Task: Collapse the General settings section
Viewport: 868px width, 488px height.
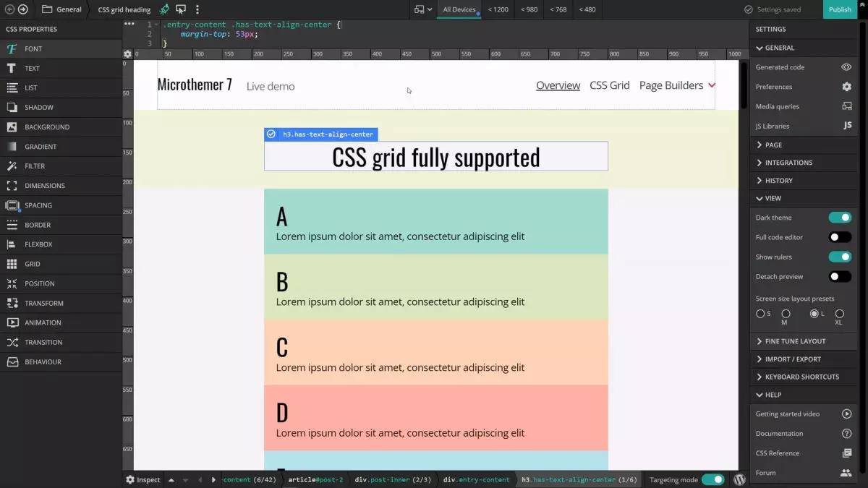Action: point(804,48)
